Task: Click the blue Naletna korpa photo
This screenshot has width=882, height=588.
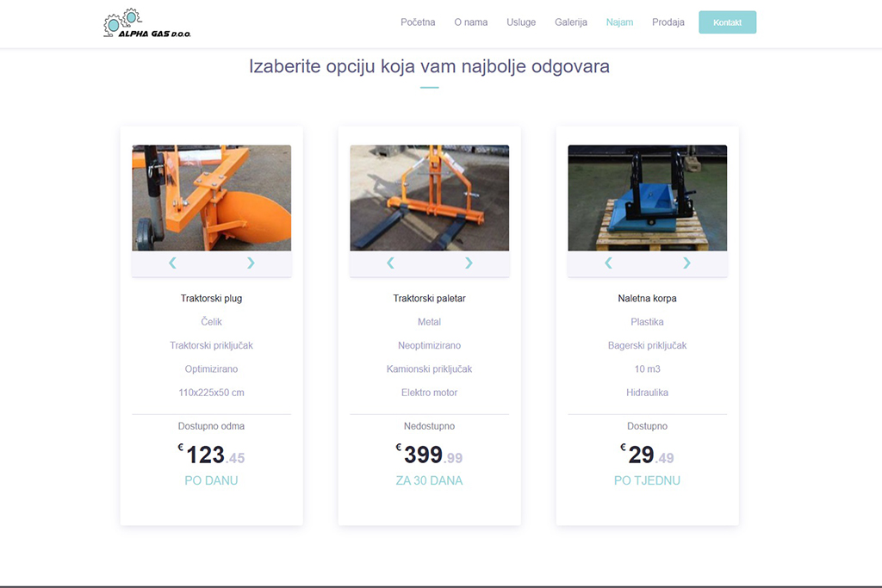Action: (648, 198)
